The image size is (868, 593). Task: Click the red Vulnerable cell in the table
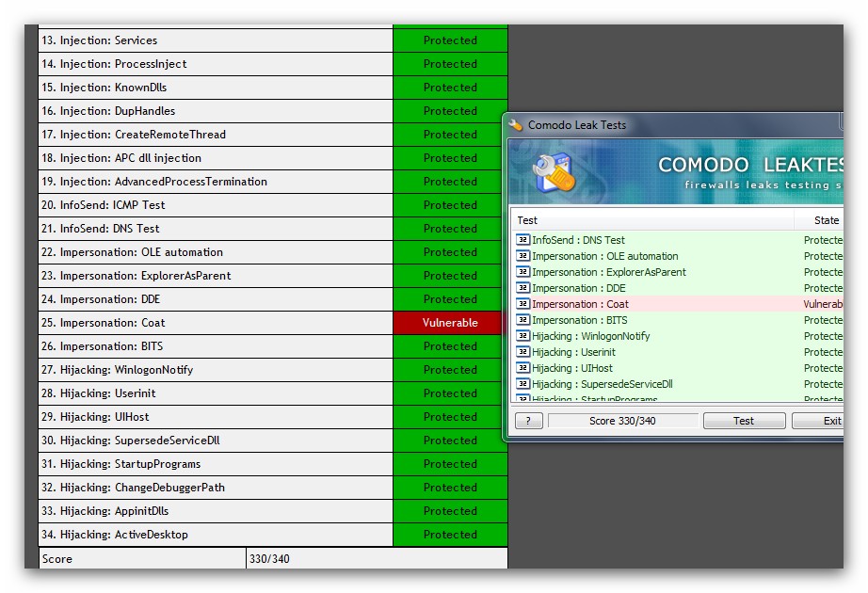pyautogui.click(x=450, y=323)
